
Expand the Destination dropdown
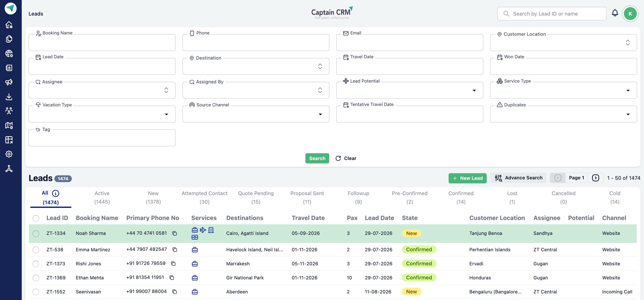click(x=256, y=66)
